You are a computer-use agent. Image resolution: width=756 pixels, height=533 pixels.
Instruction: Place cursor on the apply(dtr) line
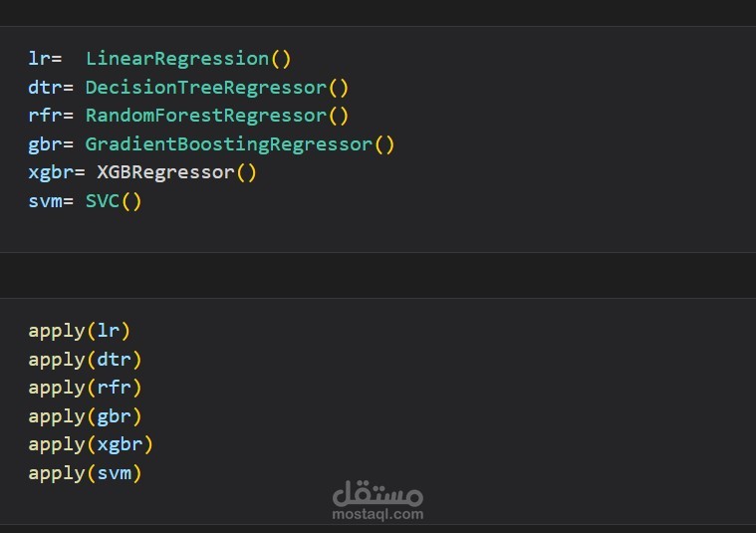[x=85, y=359]
